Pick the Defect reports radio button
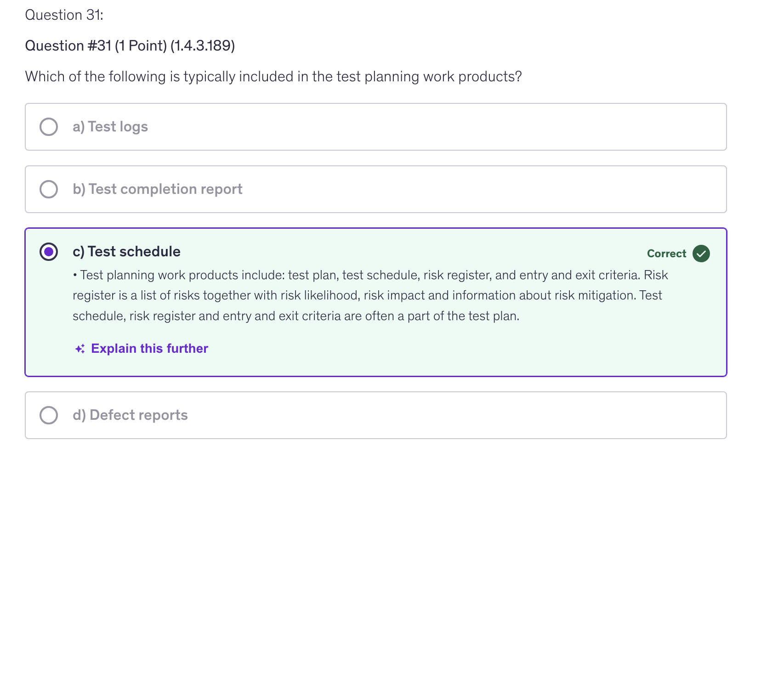Image resolution: width=761 pixels, height=700 pixels. (49, 415)
